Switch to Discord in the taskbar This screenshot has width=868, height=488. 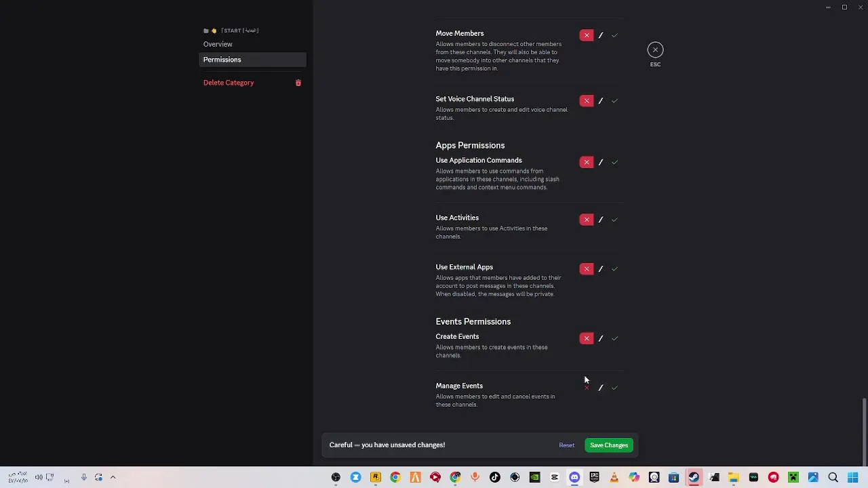click(574, 478)
